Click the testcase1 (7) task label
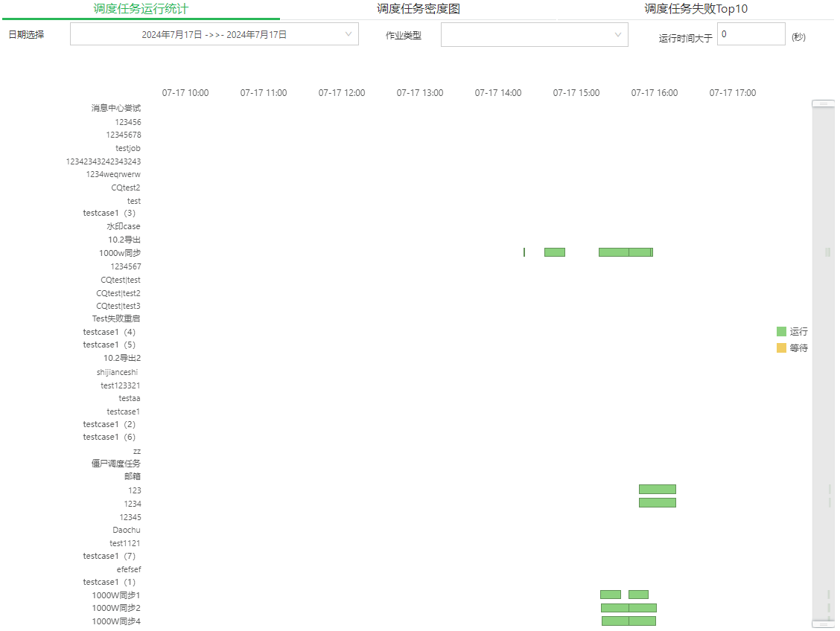Image resolution: width=840 pixels, height=631 pixels. coord(109,556)
